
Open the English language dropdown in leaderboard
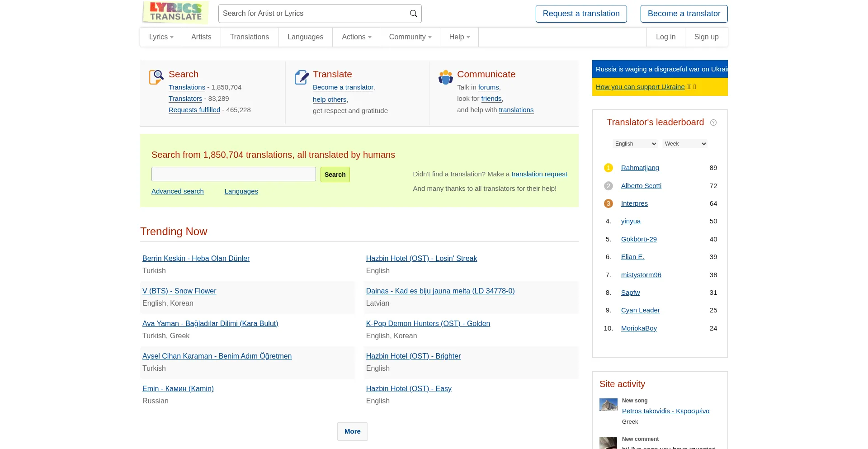635,144
